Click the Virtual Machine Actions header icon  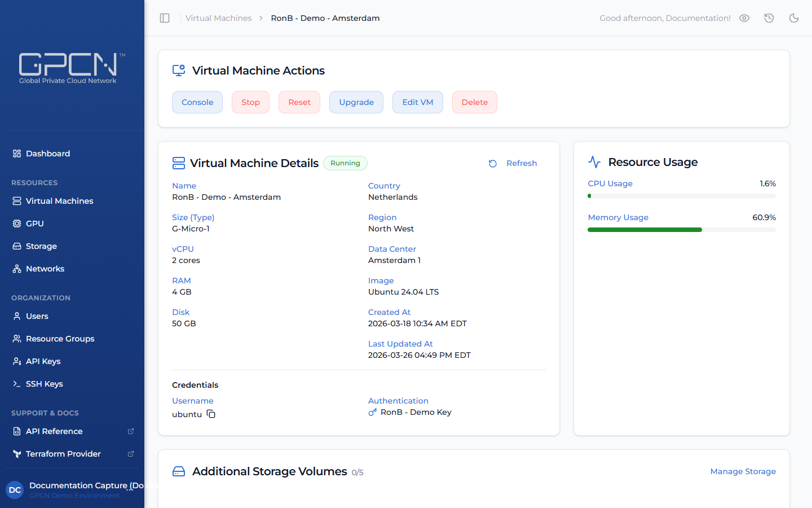pyautogui.click(x=179, y=71)
